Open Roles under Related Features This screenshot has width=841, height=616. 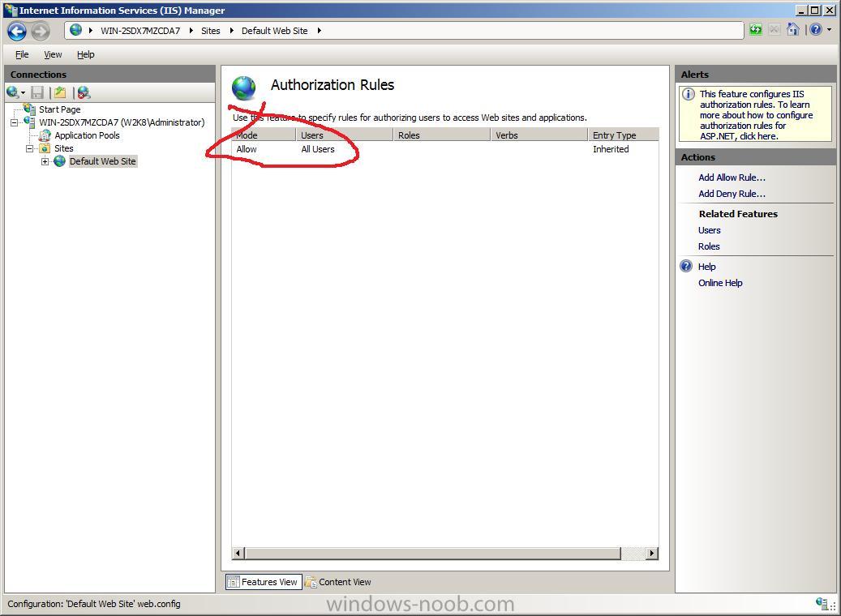pyautogui.click(x=709, y=246)
